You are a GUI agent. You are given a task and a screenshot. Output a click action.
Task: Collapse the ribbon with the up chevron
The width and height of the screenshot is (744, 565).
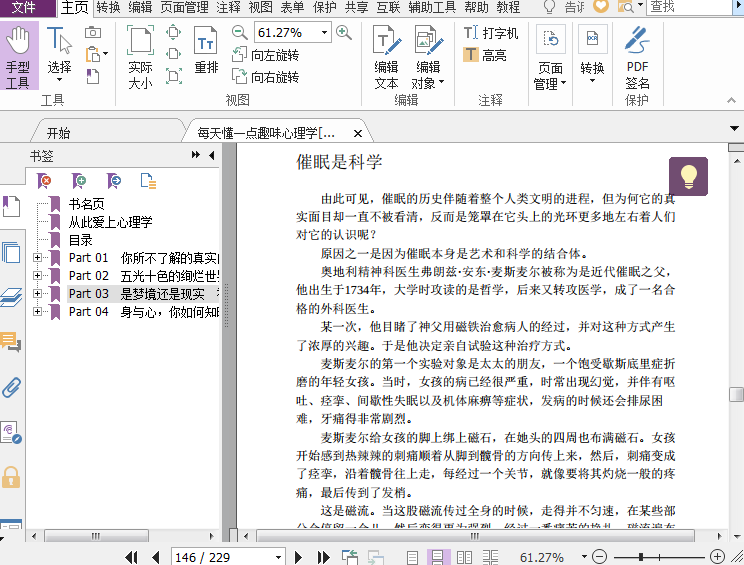pyautogui.click(x=731, y=100)
